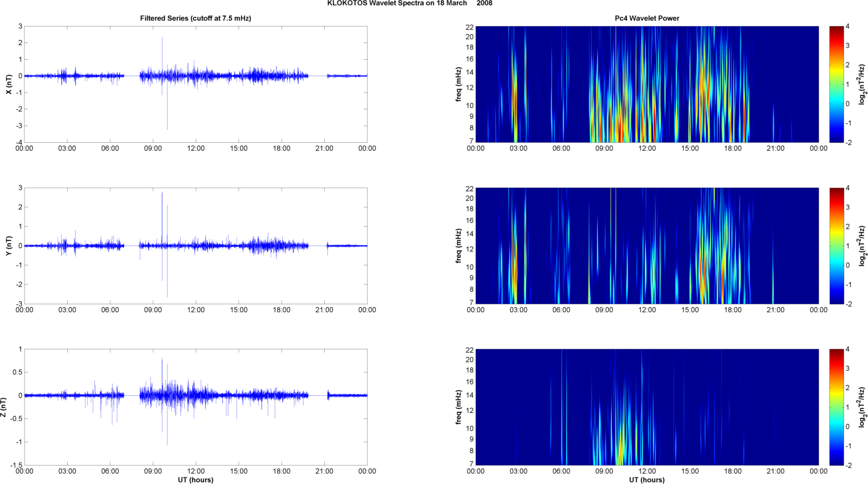This screenshot has width=868, height=484.
Task: Click freq (mHz) label of the top spectrogram
Action: [x=458, y=84]
